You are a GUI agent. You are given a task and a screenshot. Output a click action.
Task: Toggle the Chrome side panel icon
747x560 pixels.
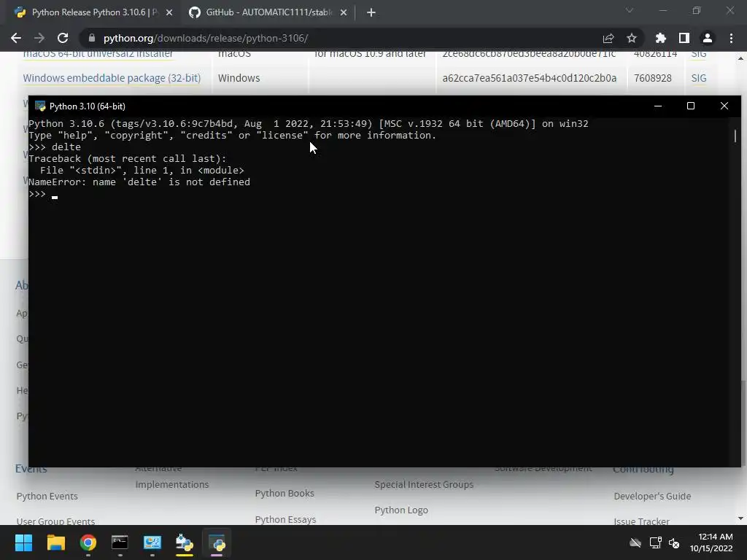[684, 38]
